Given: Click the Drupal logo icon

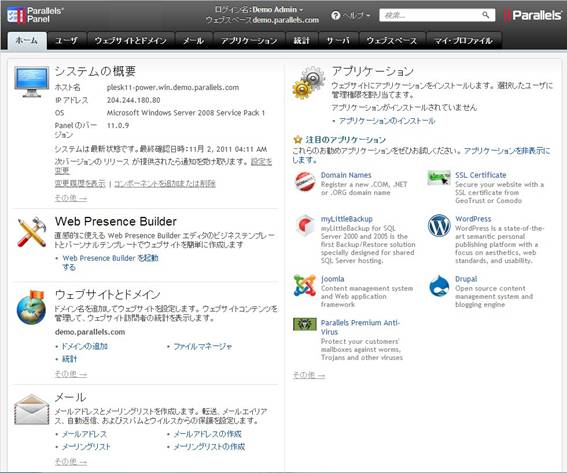Looking at the screenshot, I should (439, 286).
